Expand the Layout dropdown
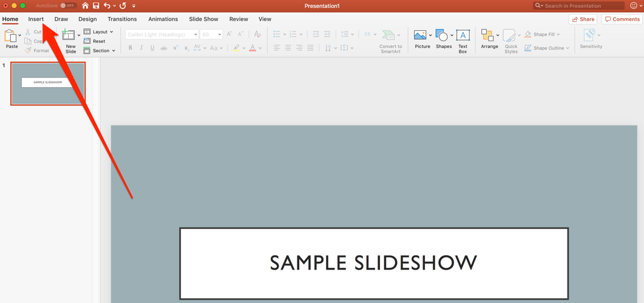This screenshot has height=303, width=644. (x=111, y=32)
